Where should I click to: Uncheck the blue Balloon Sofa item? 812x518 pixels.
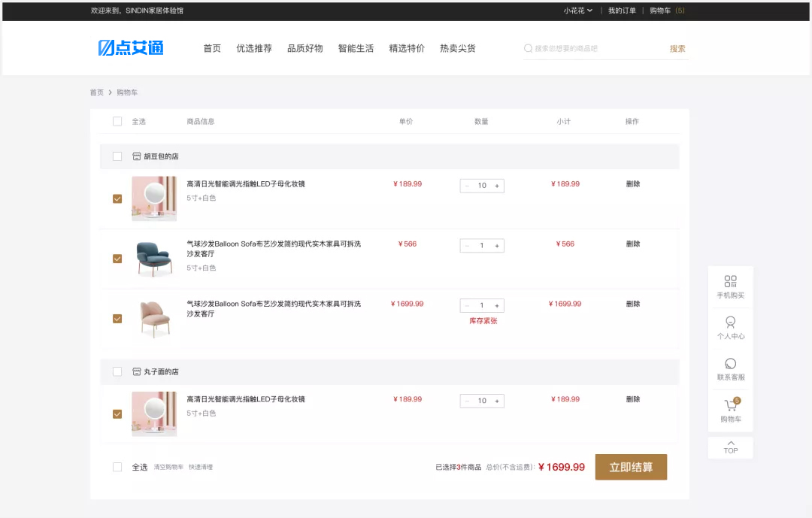(117, 259)
